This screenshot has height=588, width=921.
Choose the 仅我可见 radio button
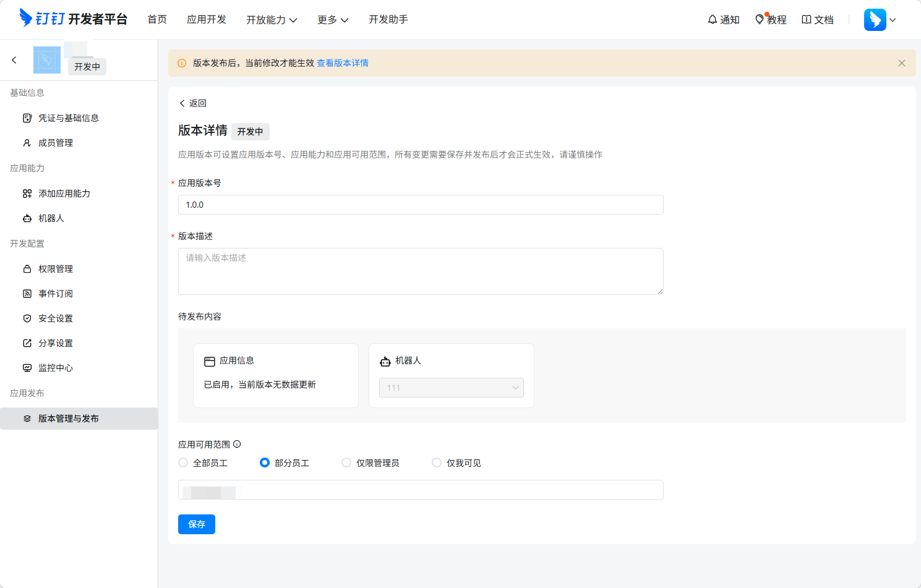pos(437,462)
